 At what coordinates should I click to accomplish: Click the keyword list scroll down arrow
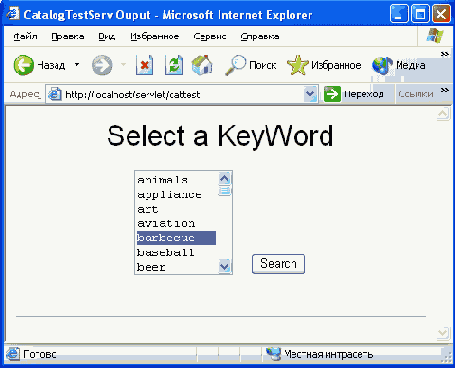click(x=225, y=266)
